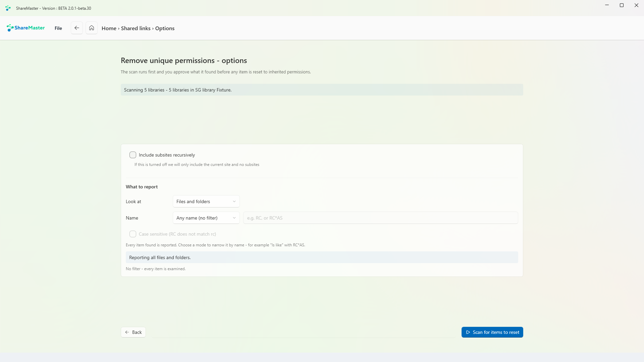Viewport: 644px width, 362px height.
Task: Select the Options breadcrumb
Action: pyautogui.click(x=165, y=28)
